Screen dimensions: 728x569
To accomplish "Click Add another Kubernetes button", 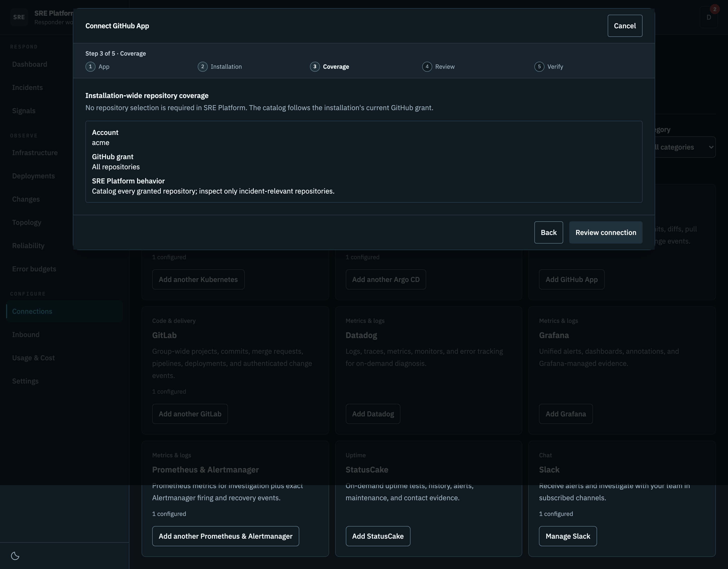I will coord(198,279).
